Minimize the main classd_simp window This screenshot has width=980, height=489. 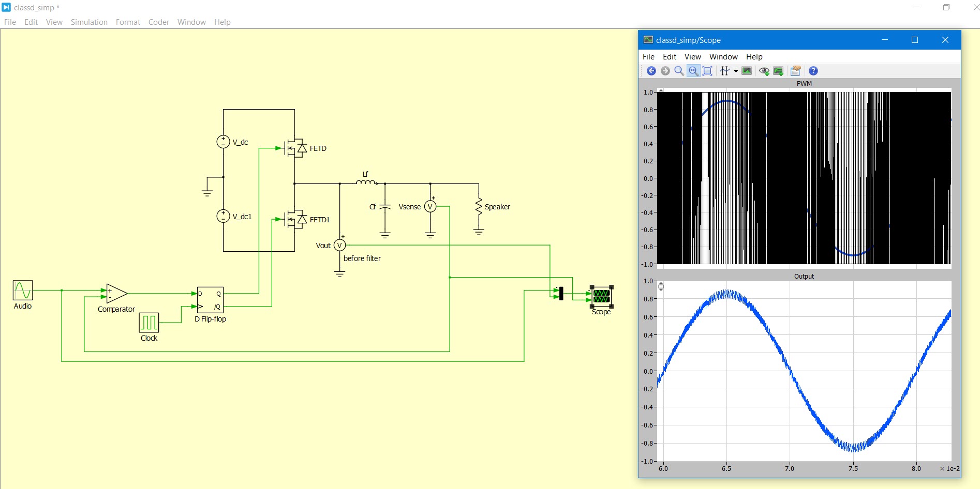916,7
